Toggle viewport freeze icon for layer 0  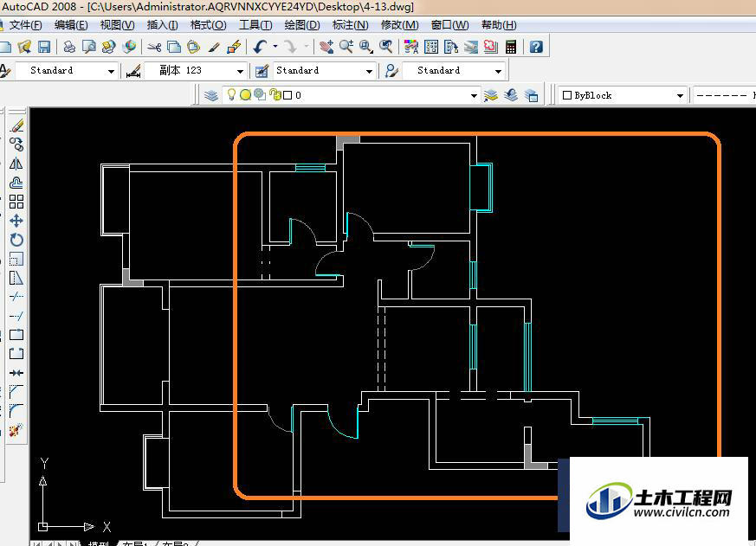260,95
